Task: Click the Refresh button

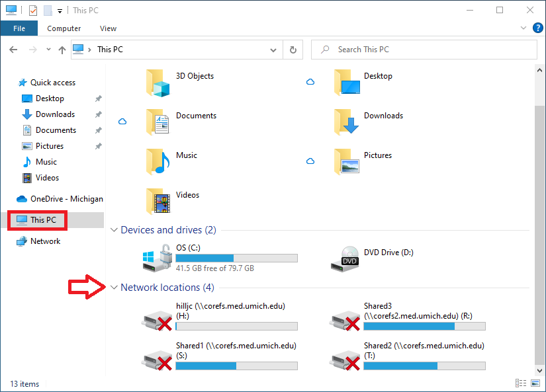Action: point(293,50)
